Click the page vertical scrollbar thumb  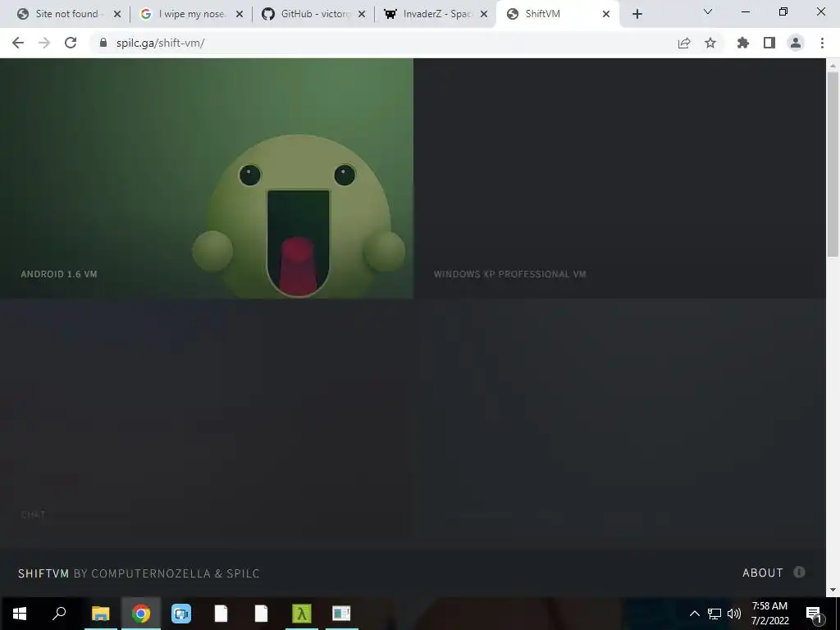833,165
